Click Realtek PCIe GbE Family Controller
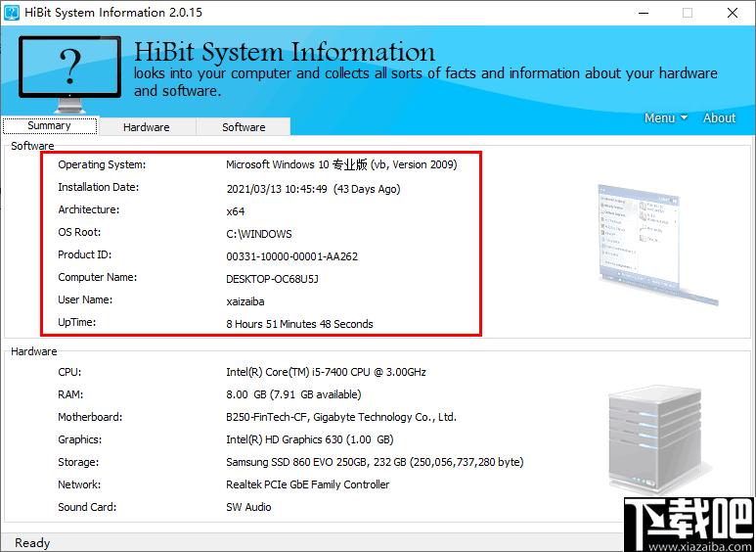 [x=308, y=484]
